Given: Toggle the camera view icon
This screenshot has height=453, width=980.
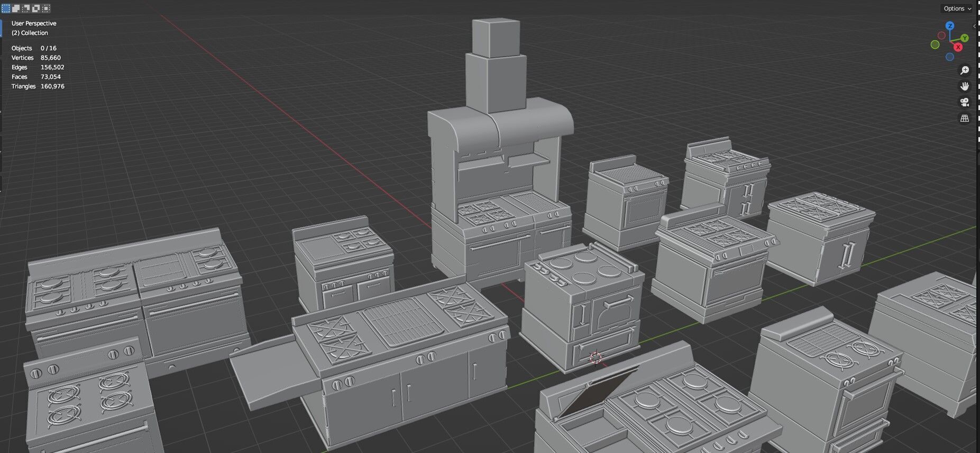Looking at the screenshot, I should tap(965, 102).
